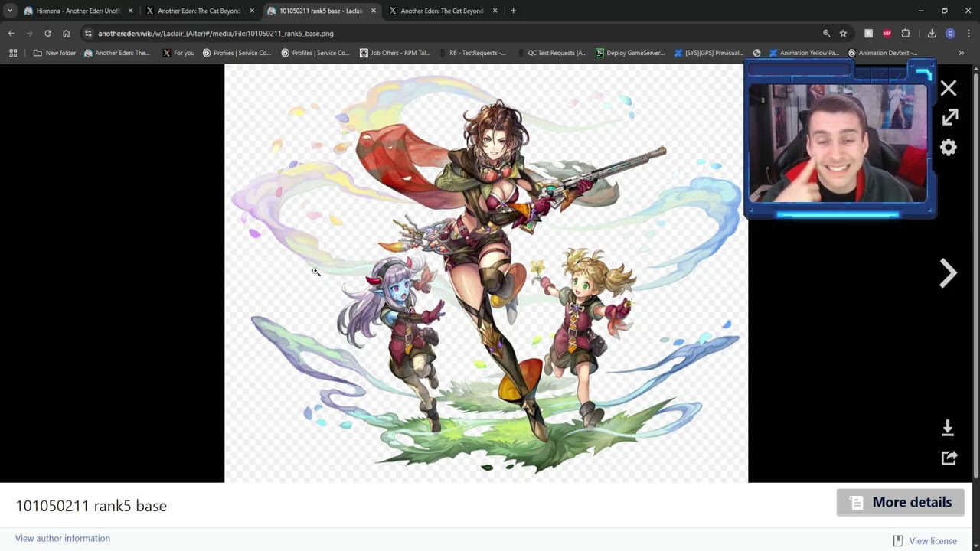Switch to the Hismena - Another Eden tab

coord(78,11)
